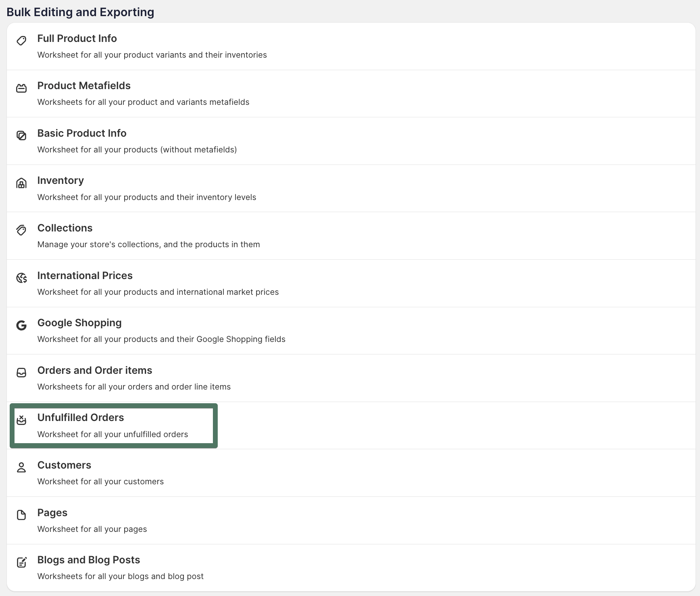
Task: Click the globe-dollar icon for International Prices
Action: pyautogui.click(x=21, y=278)
